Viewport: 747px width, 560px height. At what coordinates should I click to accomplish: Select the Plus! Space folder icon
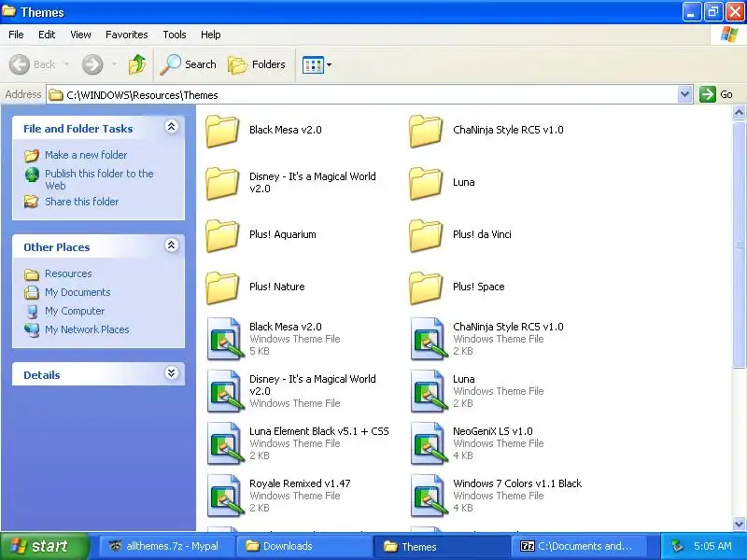pos(426,287)
